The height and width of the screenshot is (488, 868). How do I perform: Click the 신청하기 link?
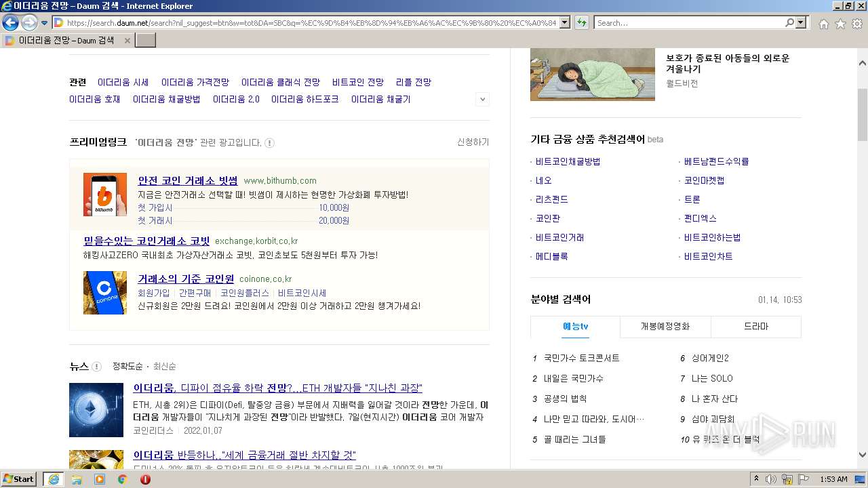click(473, 142)
